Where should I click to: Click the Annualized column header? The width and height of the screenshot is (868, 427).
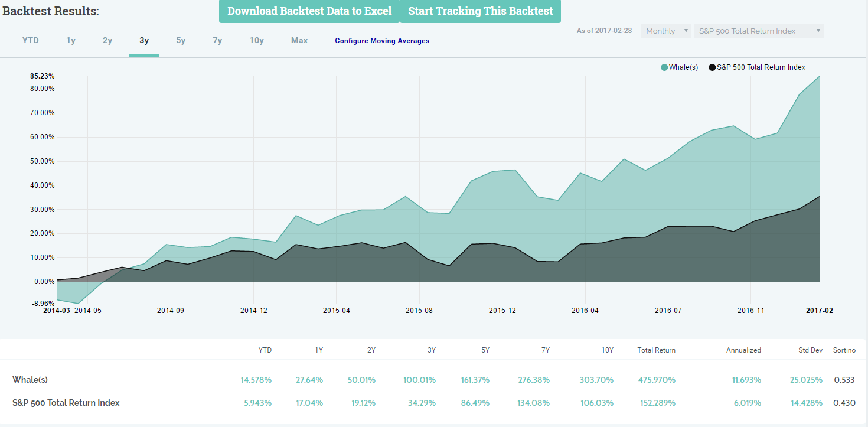[x=743, y=350]
